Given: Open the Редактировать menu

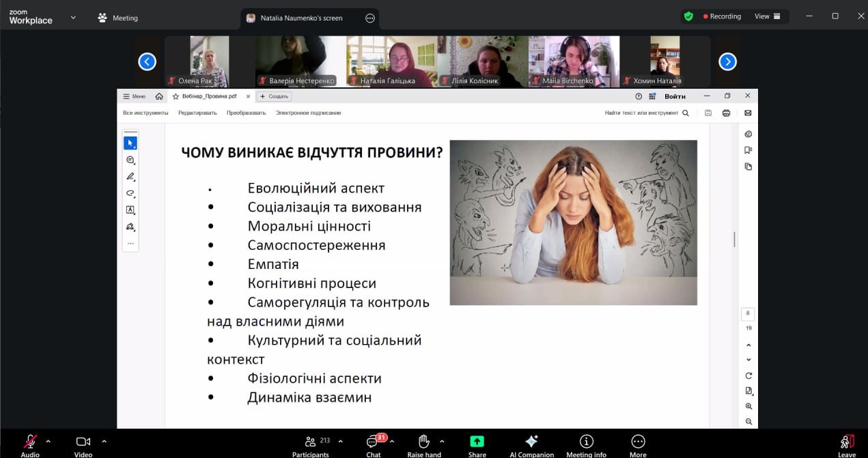Looking at the screenshot, I should [x=197, y=113].
